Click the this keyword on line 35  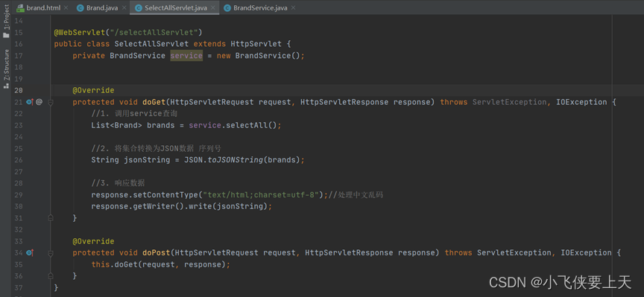pyautogui.click(x=101, y=264)
